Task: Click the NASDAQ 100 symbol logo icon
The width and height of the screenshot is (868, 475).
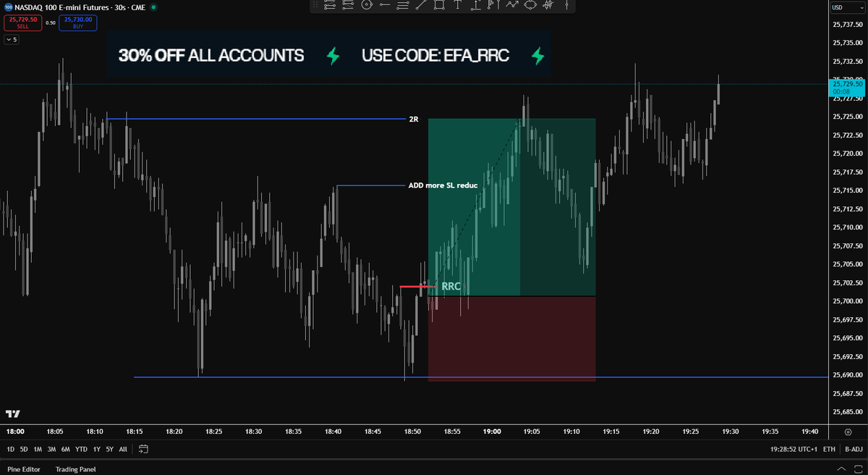Action: point(8,7)
